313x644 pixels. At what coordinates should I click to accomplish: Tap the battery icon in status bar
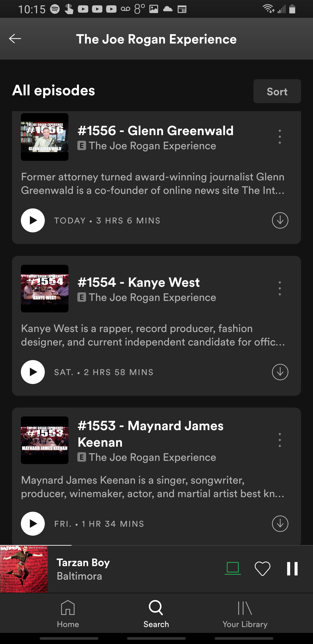[x=292, y=9]
